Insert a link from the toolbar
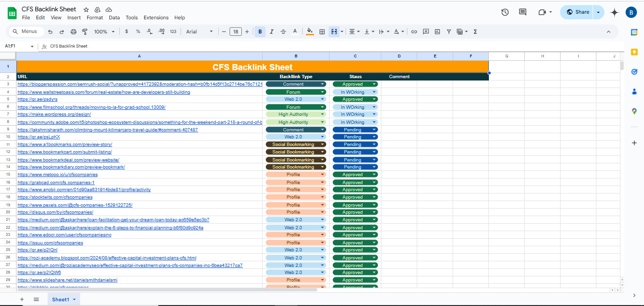The width and height of the screenshot is (644, 306). 414,32
